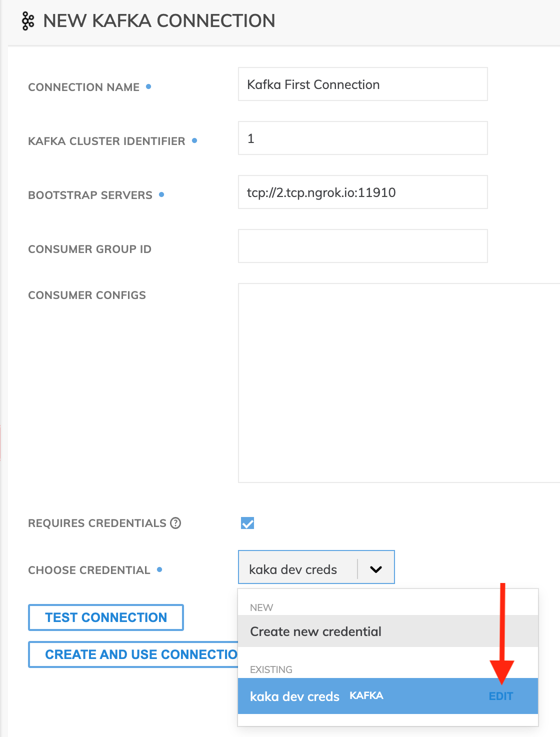Click the Requires Credentials label text
Viewport: 560px width, 737px height.
(97, 523)
